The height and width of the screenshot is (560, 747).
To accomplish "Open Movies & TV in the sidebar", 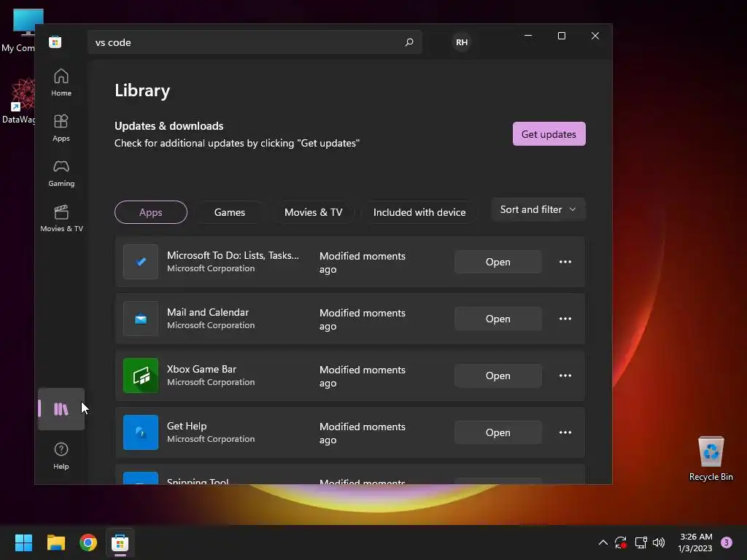I will [61, 218].
